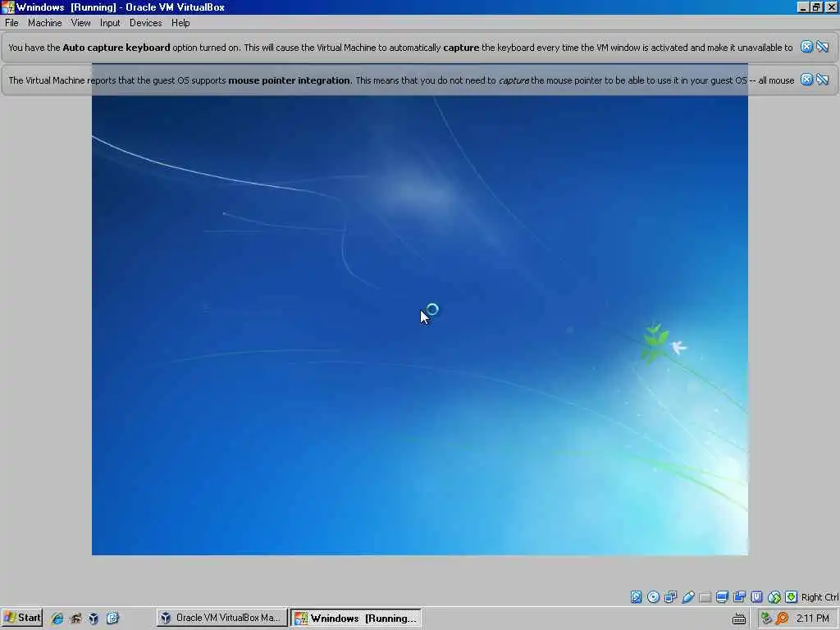The height and width of the screenshot is (630, 840).
Task: Suppress the mouse pointer integration message permanently
Action: 822,80
